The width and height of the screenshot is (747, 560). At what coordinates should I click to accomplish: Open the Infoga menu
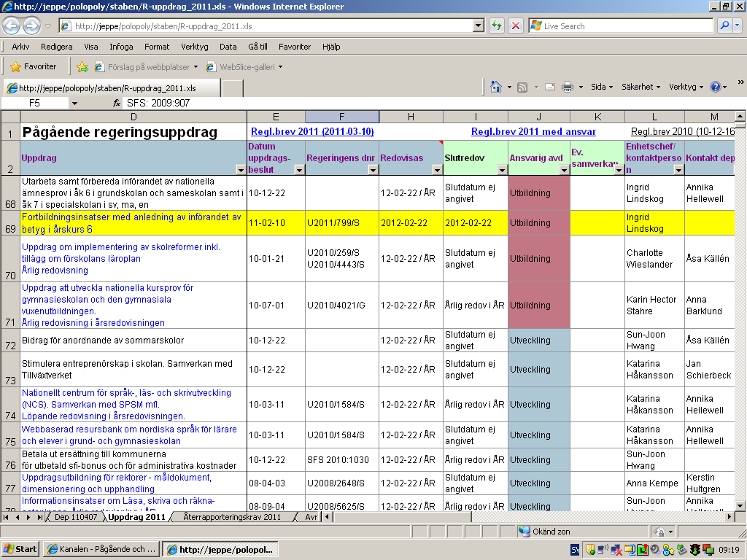[x=122, y=47]
